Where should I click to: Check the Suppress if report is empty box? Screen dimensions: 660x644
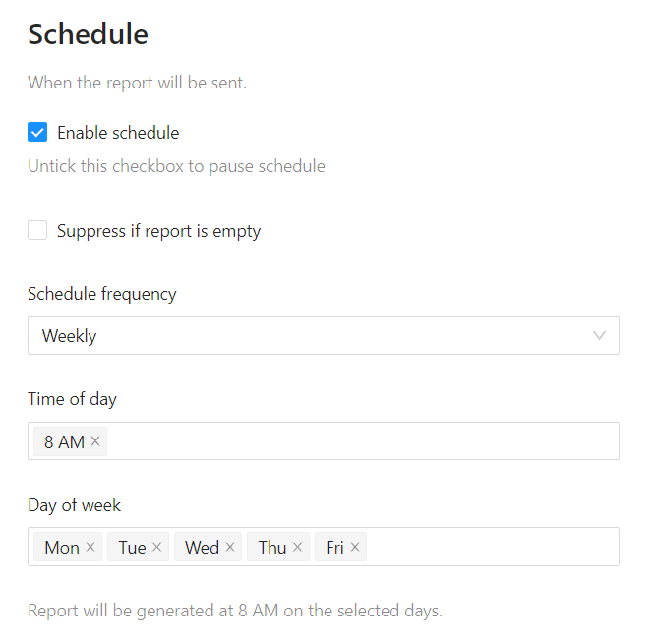37,231
